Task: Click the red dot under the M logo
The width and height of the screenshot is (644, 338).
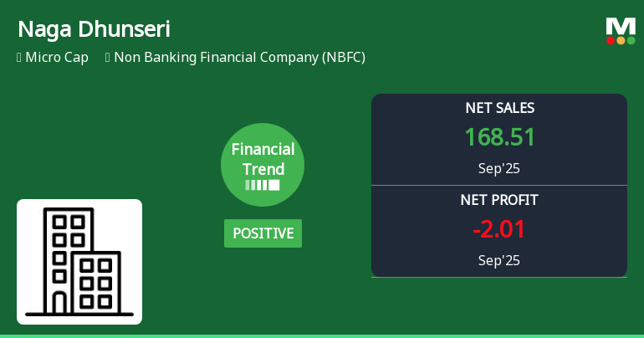Action: click(611, 40)
